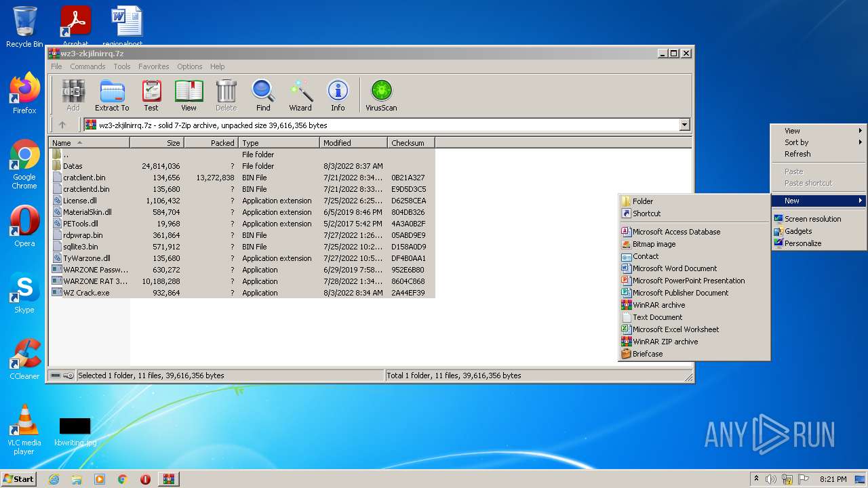Create new Microsoft Access Database
Screen dimensions: 868x488
(x=694, y=232)
